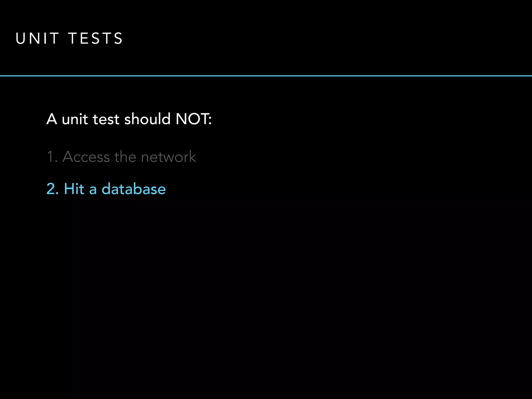Click the lone 'a' in the blue item
The image size is (532, 399).
93,190
